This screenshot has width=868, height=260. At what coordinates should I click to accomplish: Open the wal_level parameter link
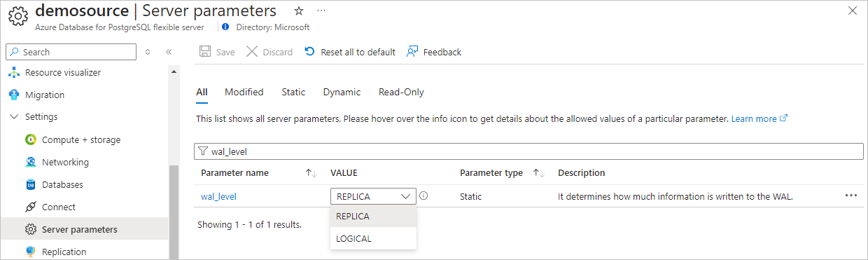(x=218, y=196)
